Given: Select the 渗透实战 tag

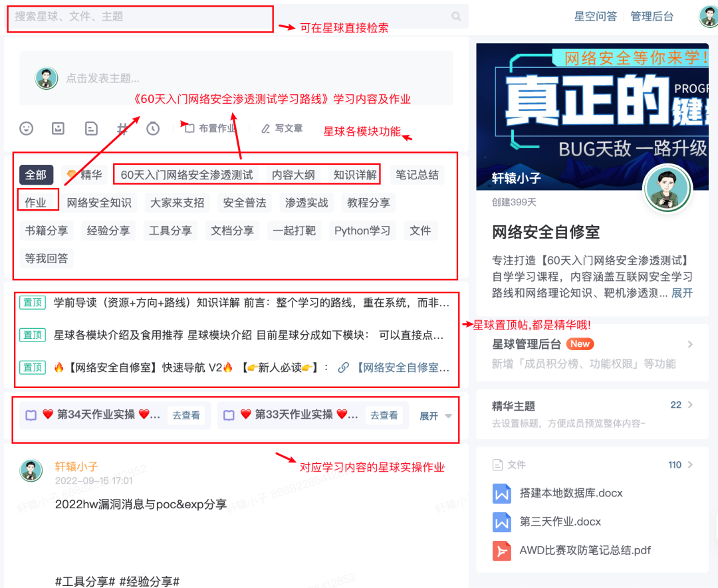Looking at the screenshot, I should point(306,203).
